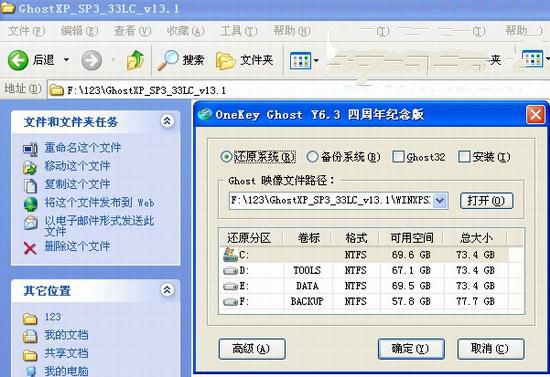Toggle the Folders pane icon
The image size is (550, 377).
225,60
